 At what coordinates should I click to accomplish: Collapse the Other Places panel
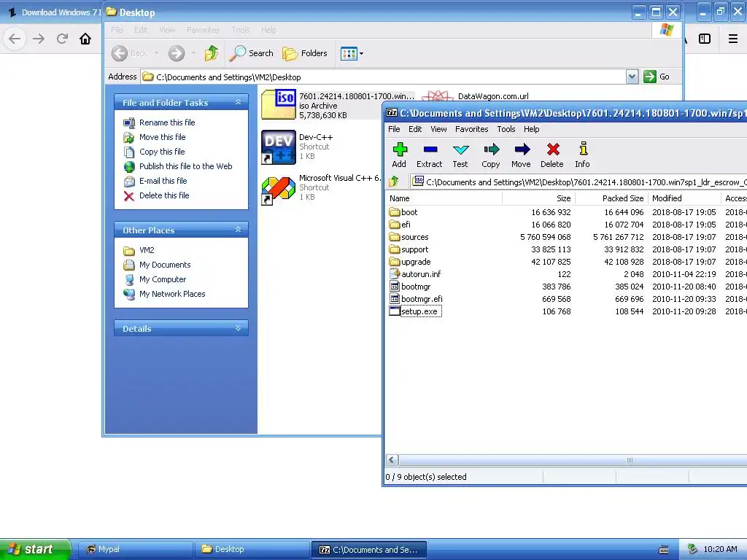tap(239, 230)
